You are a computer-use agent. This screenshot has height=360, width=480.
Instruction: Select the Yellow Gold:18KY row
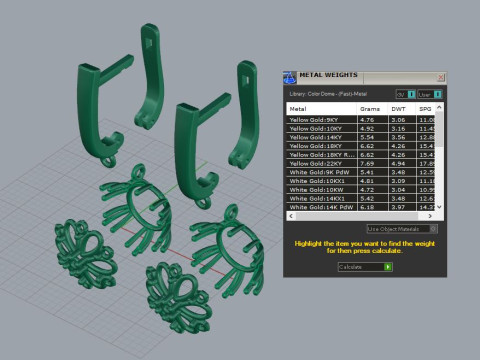click(x=361, y=146)
